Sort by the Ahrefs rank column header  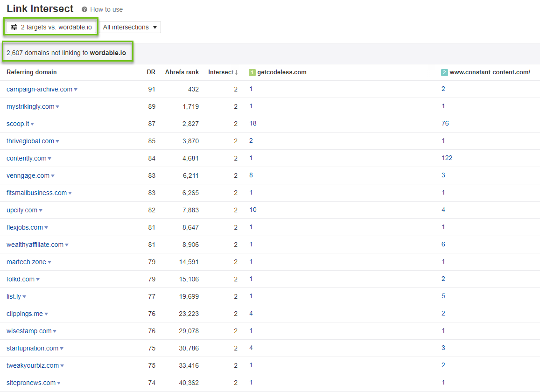point(182,72)
